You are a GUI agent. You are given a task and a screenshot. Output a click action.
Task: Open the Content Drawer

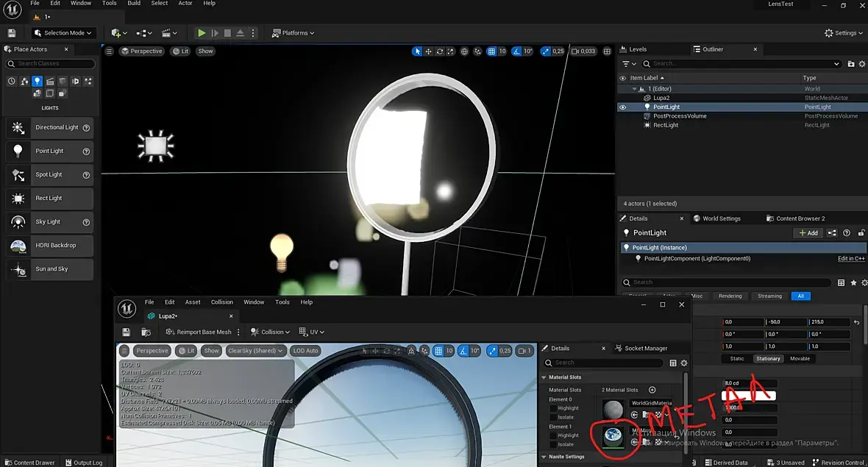[x=29, y=463]
